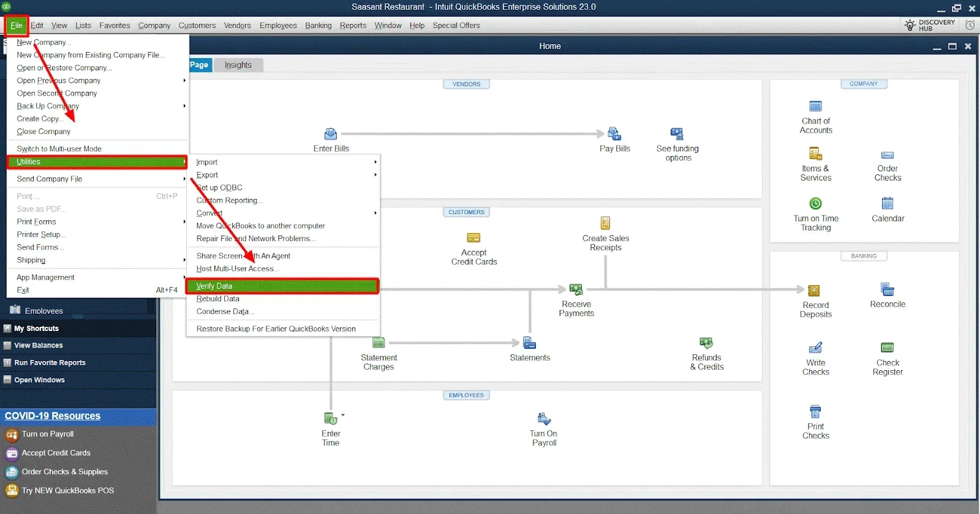Open the Turn on Time Tracking icon
The image size is (980, 514).
pos(815,204)
